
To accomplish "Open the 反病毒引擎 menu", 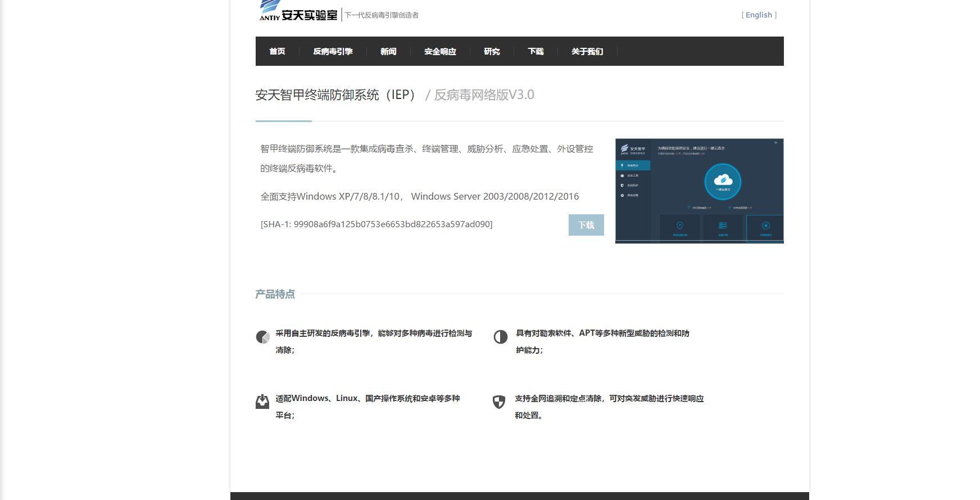I will tap(333, 51).
